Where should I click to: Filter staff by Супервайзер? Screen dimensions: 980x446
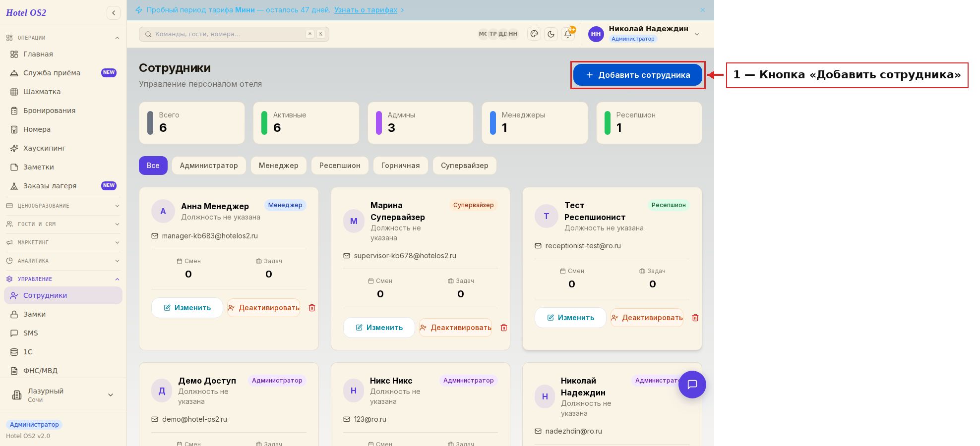[465, 166]
